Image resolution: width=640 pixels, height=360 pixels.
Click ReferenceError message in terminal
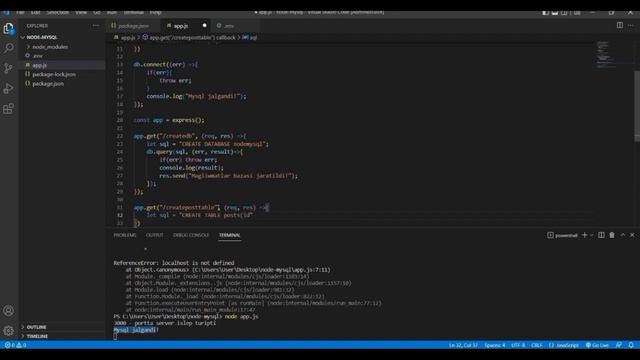coord(174,263)
